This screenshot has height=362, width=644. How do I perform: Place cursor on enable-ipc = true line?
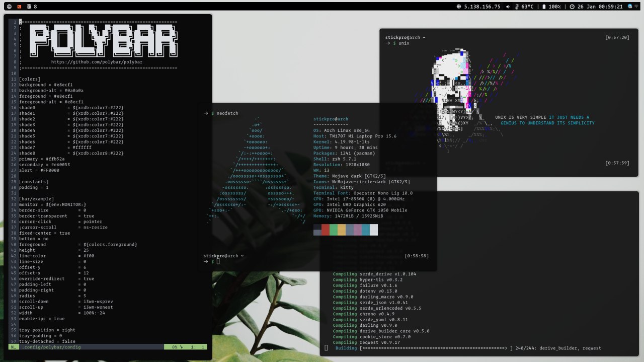click(x=42, y=318)
